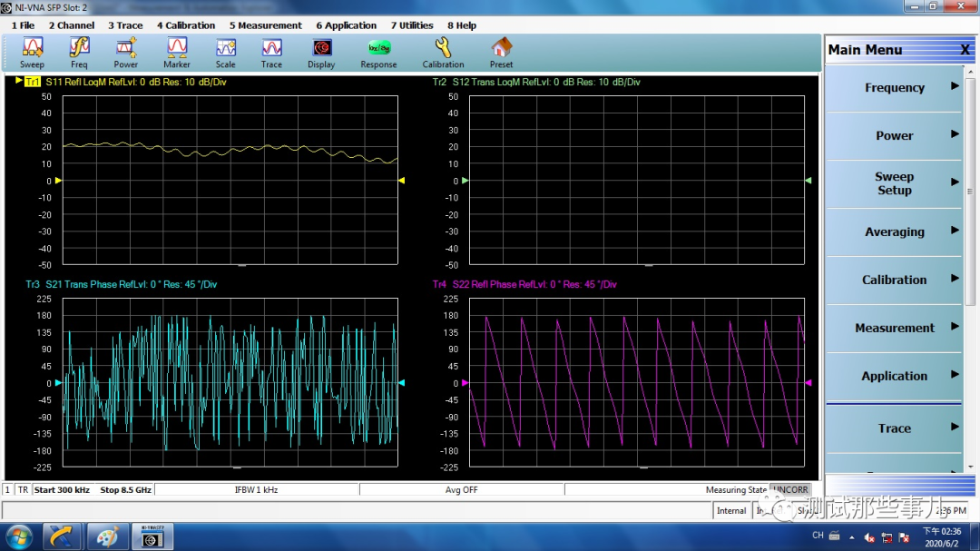Select the Tr4 S22 Refl Phase label
Screen dimensions: 980x551
pos(524,284)
